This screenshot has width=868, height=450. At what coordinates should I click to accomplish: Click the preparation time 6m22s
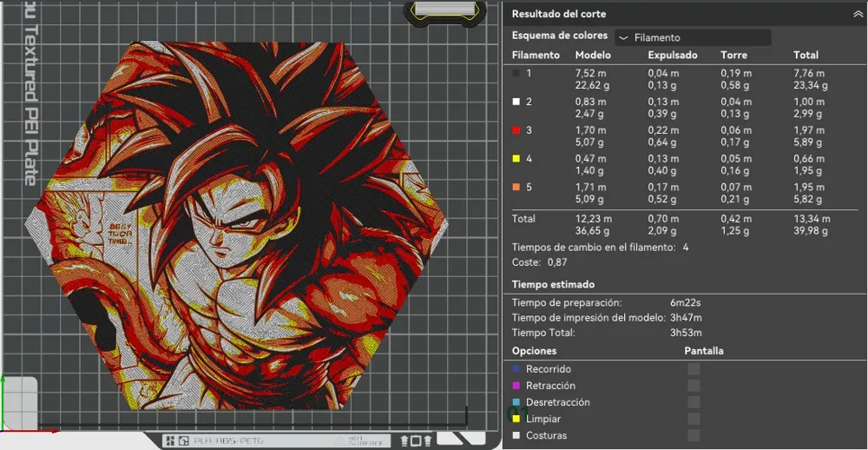click(x=687, y=303)
